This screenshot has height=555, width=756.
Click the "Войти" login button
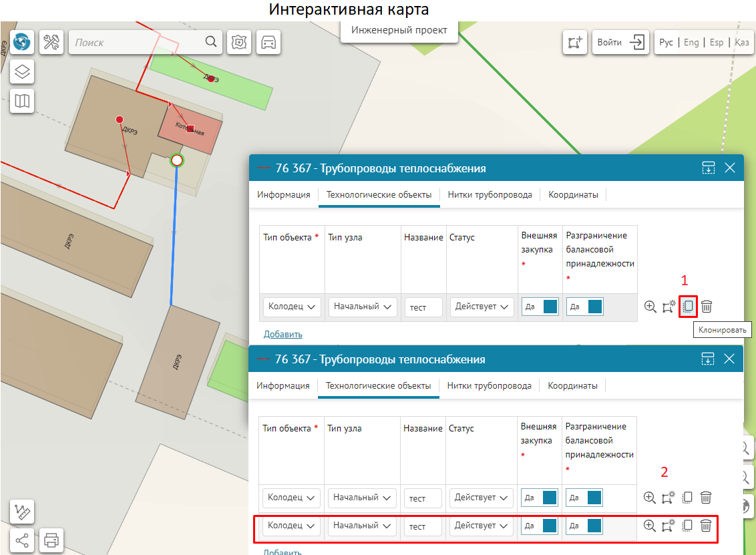(620, 42)
